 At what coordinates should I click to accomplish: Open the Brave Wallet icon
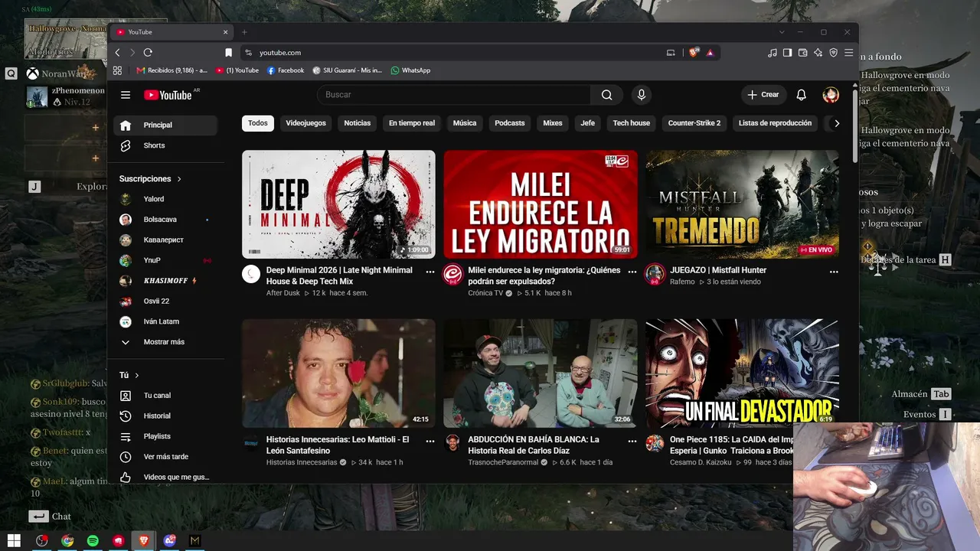point(803,53)
